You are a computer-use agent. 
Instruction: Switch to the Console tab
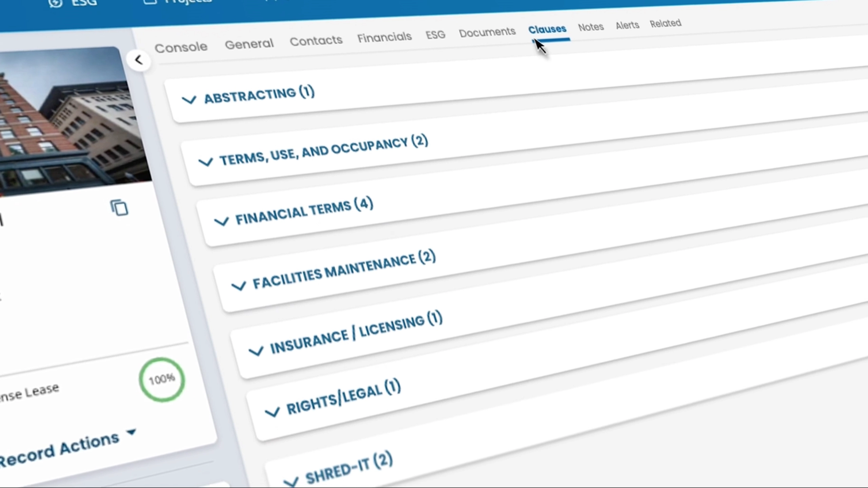(181, 47)
